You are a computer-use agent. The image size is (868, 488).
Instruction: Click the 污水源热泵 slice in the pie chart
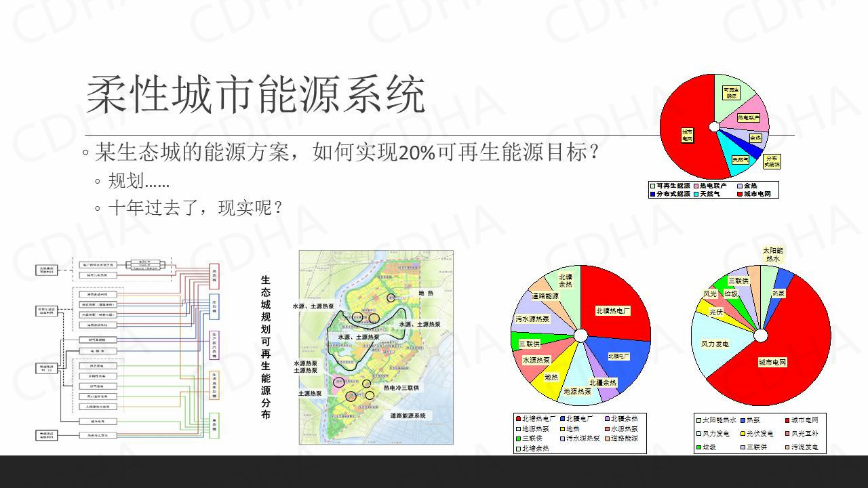click(x=533, y=319)
